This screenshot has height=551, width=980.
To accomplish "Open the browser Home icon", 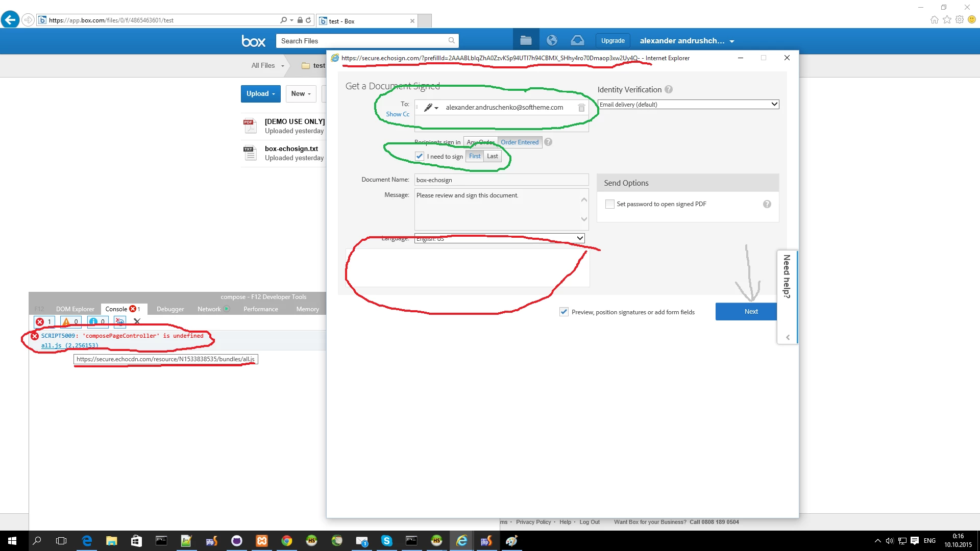I will pyautogui.click(x=935, y=20).
